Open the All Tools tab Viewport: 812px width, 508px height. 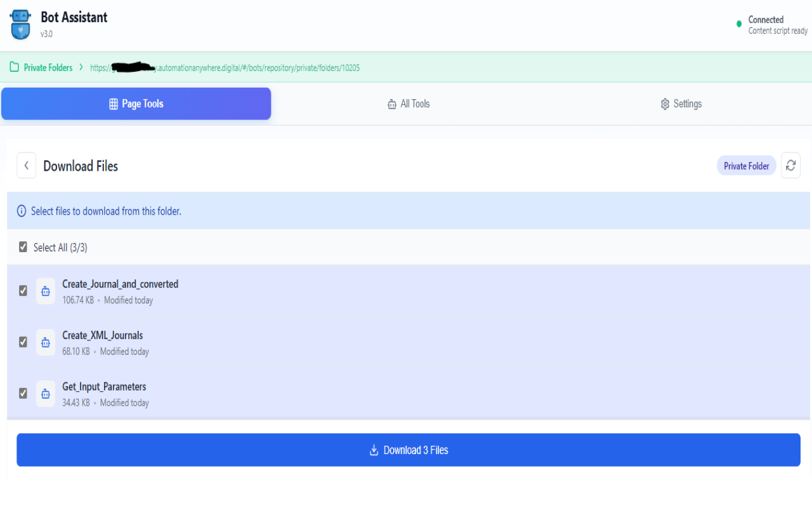tap(409, 104)
